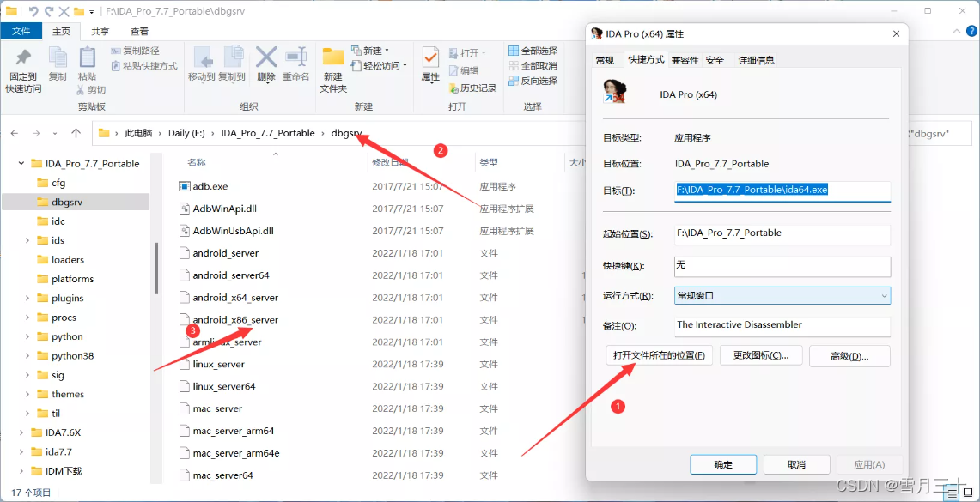Expand the IDA7.6X folder node
Viewport: 980px width, 502px height.
coord(21,432)
